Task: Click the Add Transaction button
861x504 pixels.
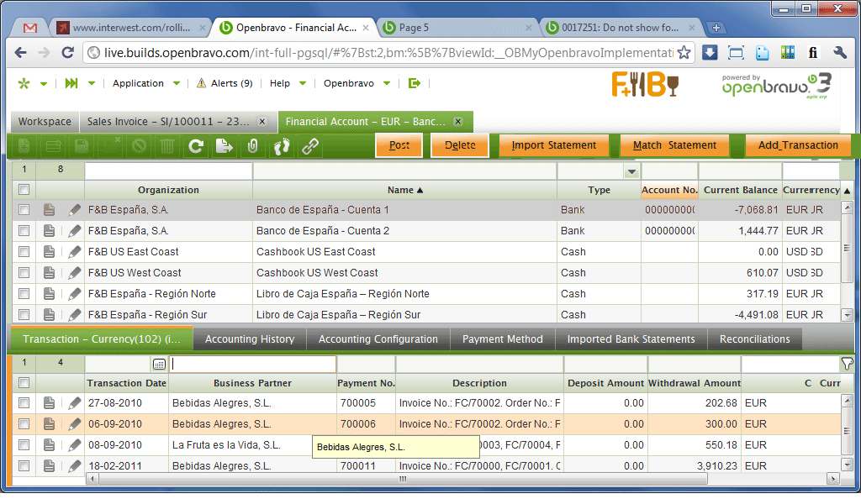Action: (x=798, y=145)
